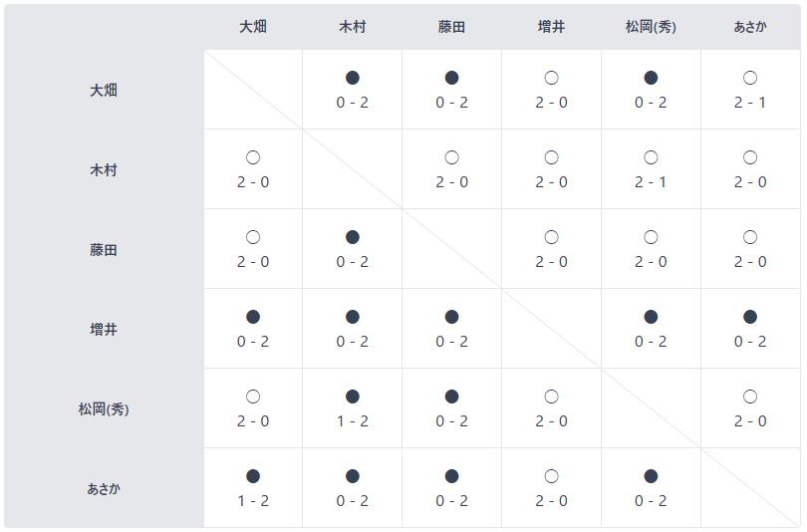Click the loss circle for 増井 vs 大畑
The width and height of the screenshot is (807, 532).
pos(253,317)
